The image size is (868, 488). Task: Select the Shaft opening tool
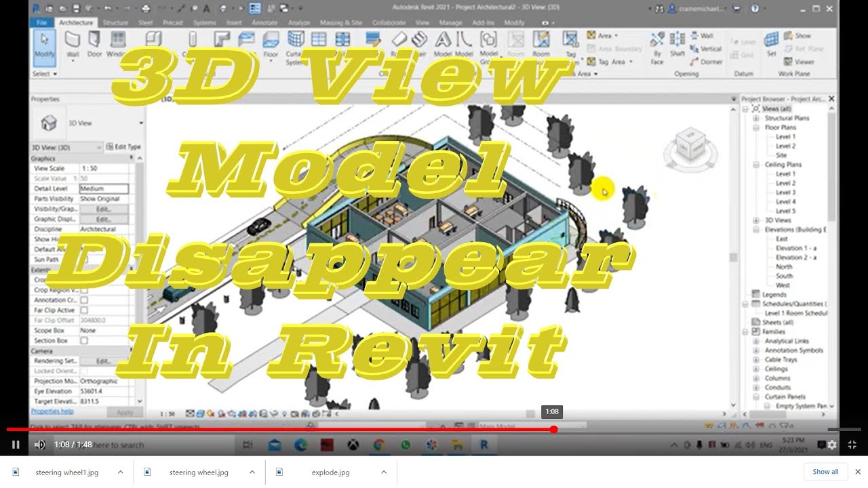point(677,44)
